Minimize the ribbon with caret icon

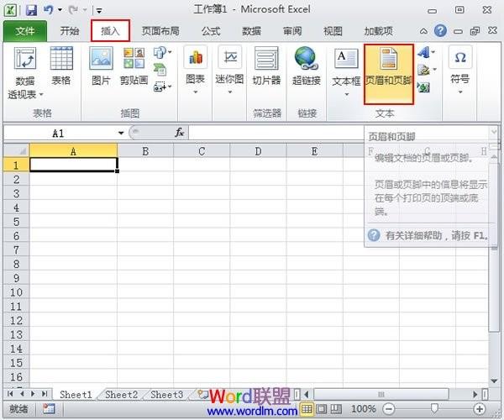coord(423,31)
